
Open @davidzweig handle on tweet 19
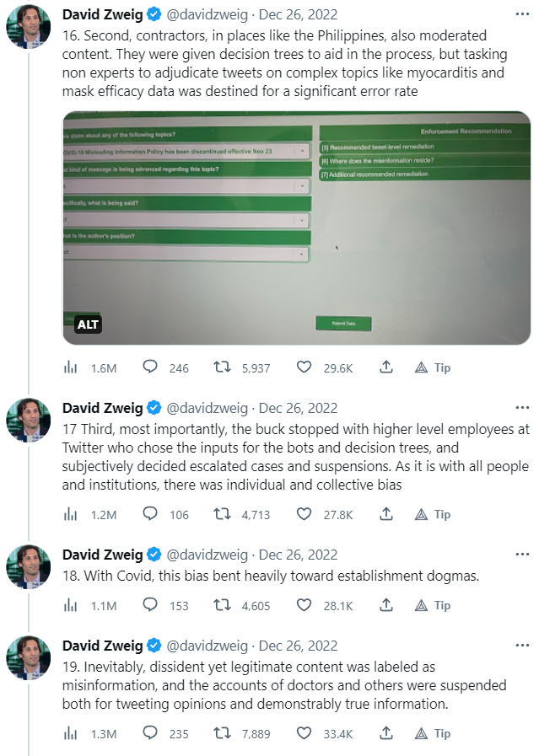click(x=207, y=646)
